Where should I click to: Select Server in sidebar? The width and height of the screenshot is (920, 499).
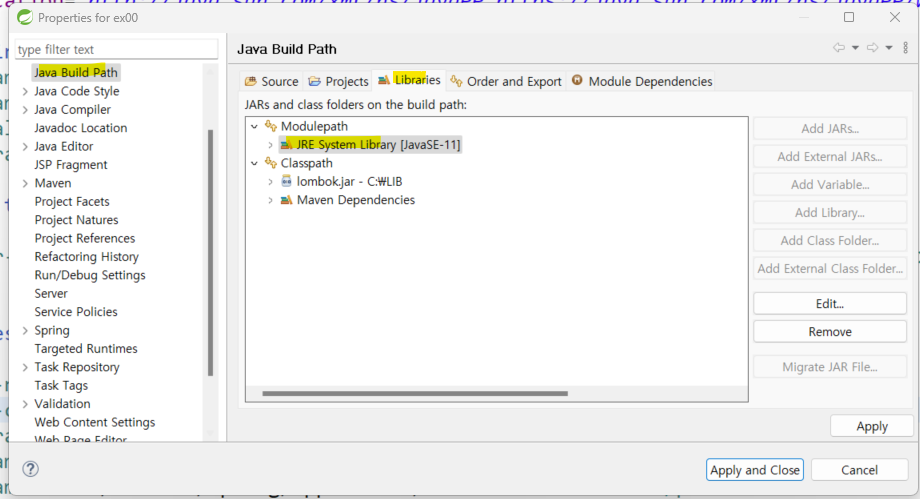(51, 293)
